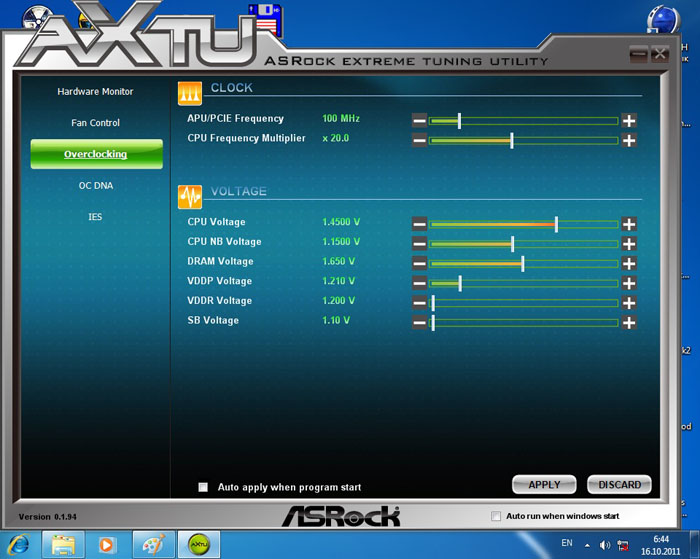Enable Auto apply when program start
The width and height of the screenshot is (700, 559).
coord(203,487)
